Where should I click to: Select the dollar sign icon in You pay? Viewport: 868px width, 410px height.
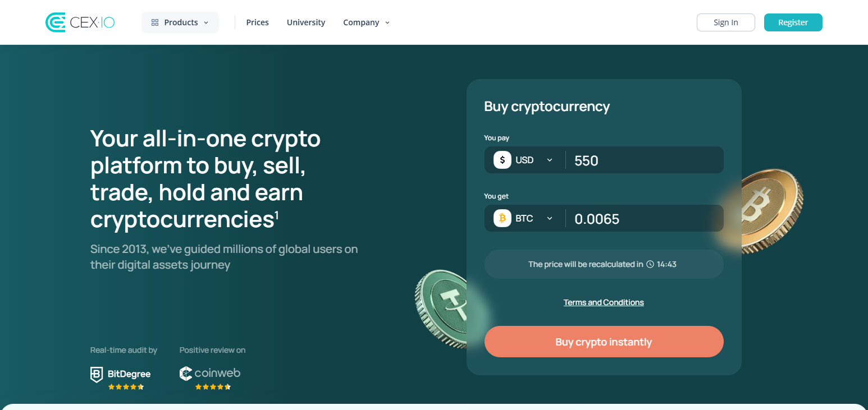click(x=501, y=160)
